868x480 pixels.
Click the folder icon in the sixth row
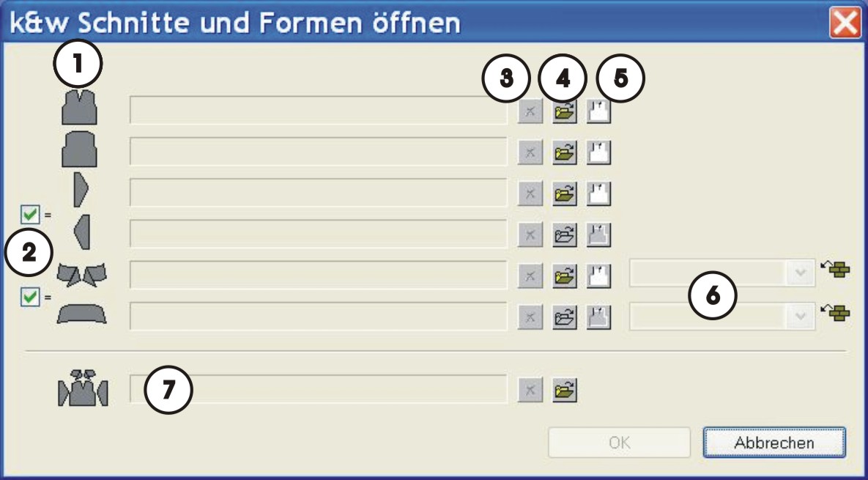tap(564, 317)
